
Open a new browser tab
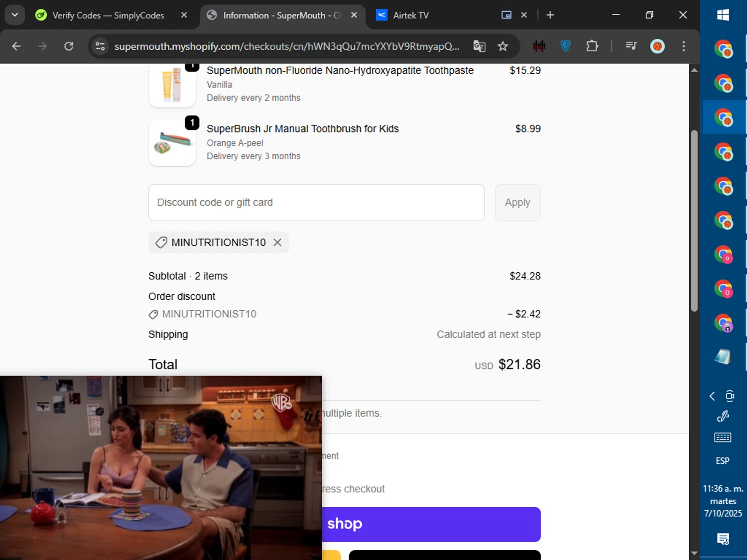pyautogui.click(x=550, y=15)
